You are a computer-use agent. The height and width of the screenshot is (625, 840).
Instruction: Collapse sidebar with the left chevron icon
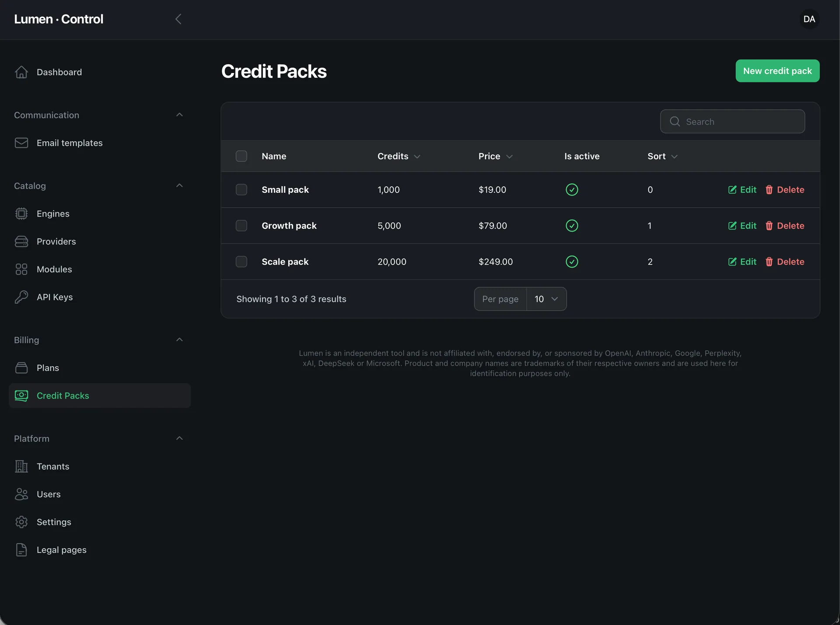click(x=178, y=19)
